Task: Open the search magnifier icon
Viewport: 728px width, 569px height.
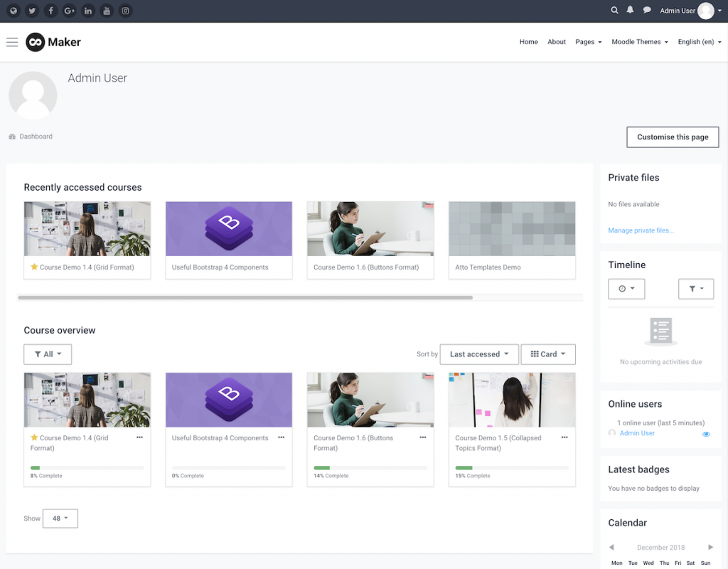Action: pos(614,10)
